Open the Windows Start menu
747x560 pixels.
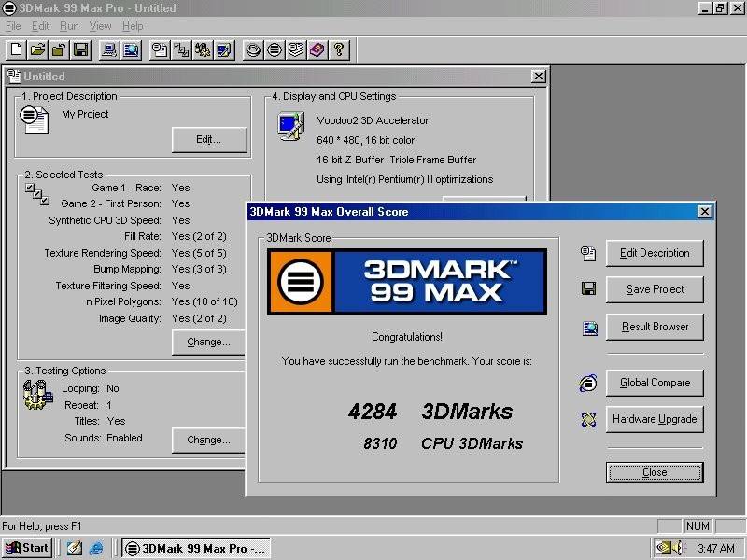(x=27, y=548)
